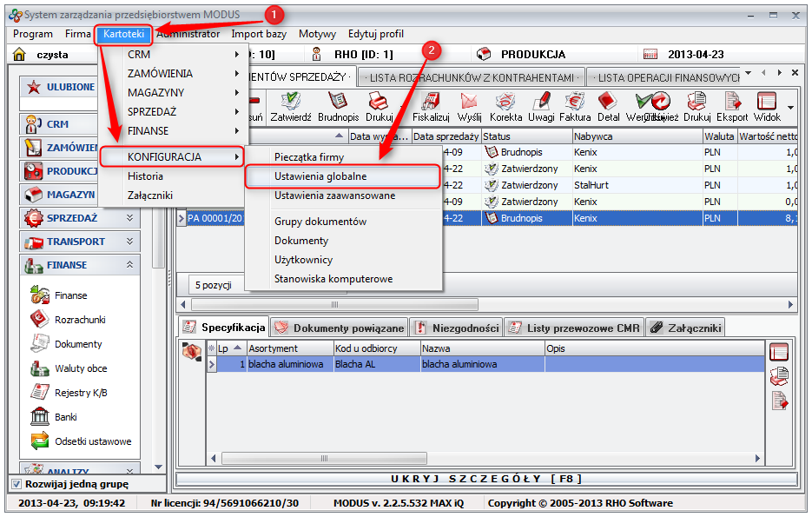Select Banki icon in sidebar
The image size is (812, 517).
[x=40, y=417]
